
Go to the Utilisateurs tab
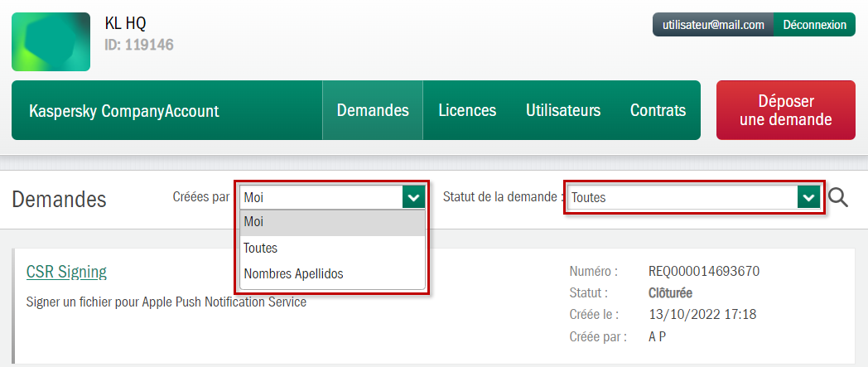[x=563, y=110]
